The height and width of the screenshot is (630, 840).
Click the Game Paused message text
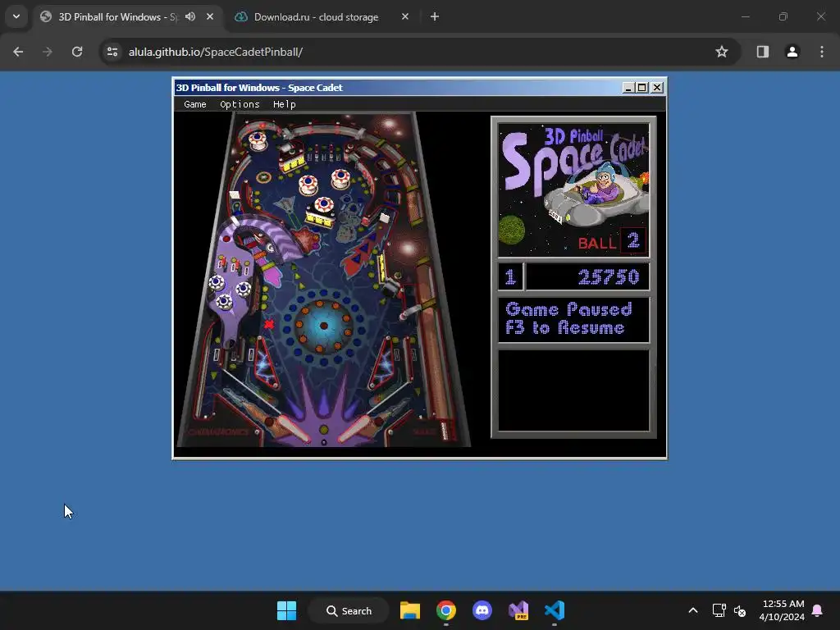pyautogui.click(x=568, y=318)
